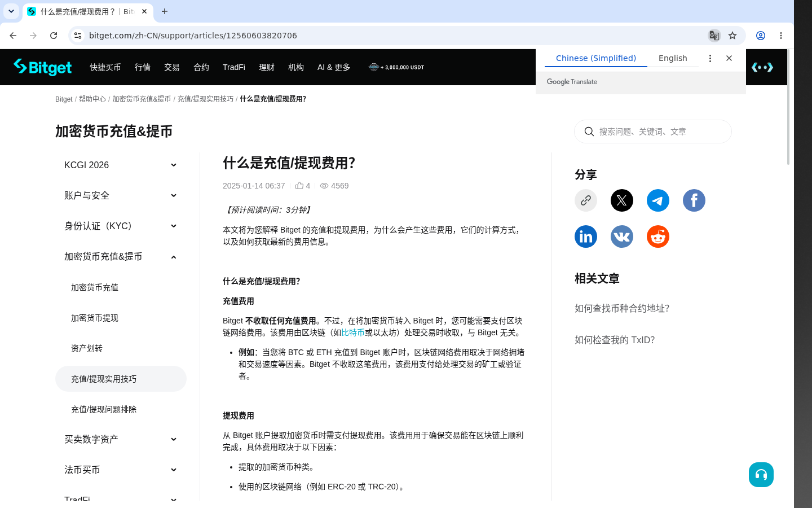The height and width of the screenshot is (508, 812).
Task: Open the customer support headset chat
Action: 761,475
